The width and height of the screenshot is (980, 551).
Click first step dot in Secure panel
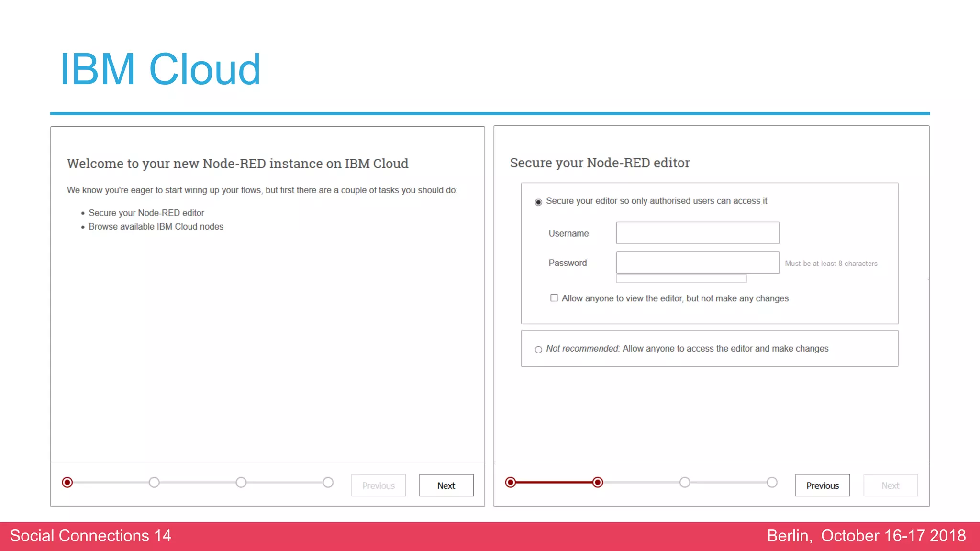pos(511,482)
